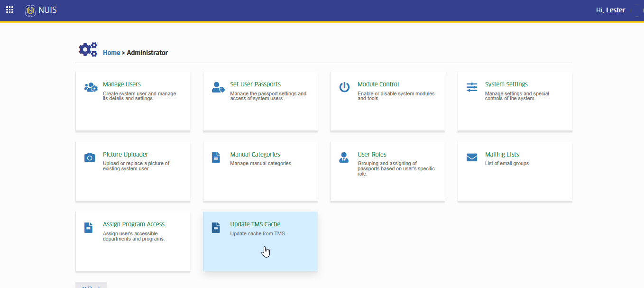Click the NUIS university logo
644x288 pixels.
click(x=30, y=10)
